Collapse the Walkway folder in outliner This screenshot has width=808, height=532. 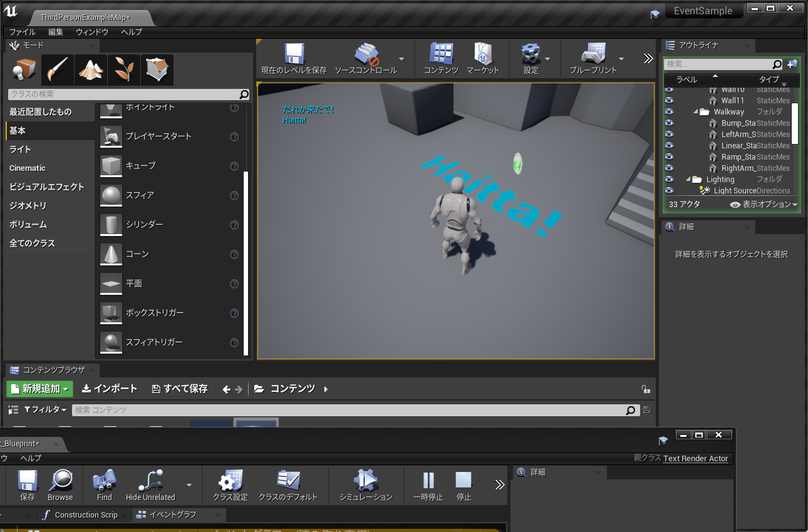(696, 112)
